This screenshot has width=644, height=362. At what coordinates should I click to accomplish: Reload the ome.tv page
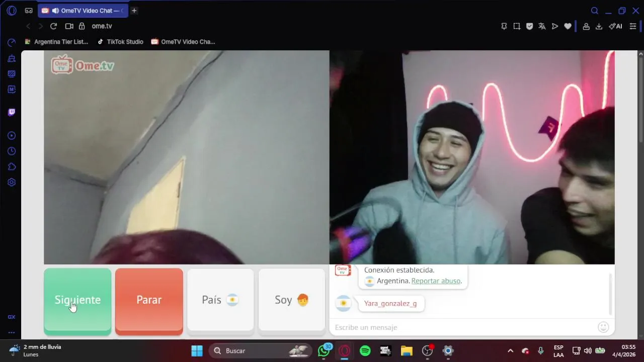[x=53, y=26]
